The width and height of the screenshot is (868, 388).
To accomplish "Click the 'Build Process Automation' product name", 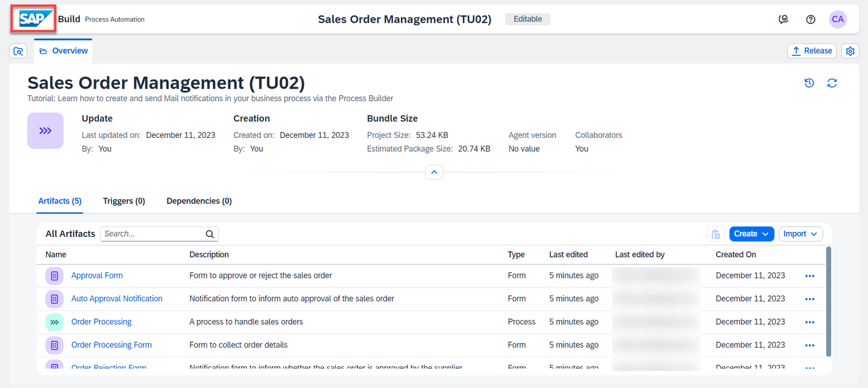I will [101, 19].
